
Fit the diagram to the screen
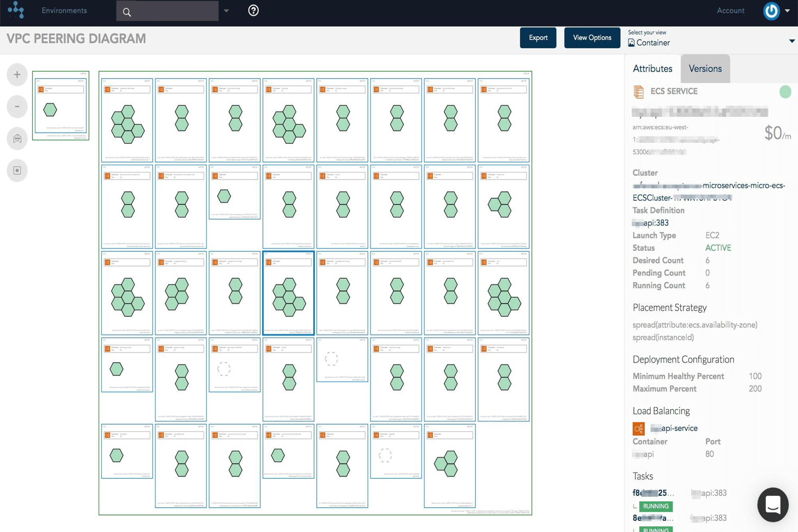pos(17,138)
